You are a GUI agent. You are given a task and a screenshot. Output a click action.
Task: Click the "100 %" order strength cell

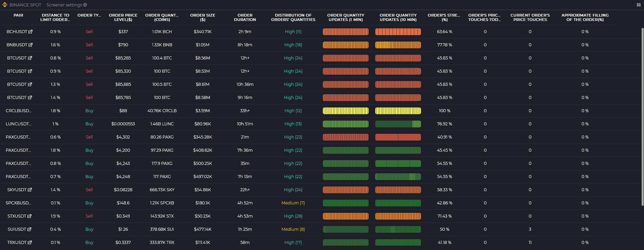(445, 110)
